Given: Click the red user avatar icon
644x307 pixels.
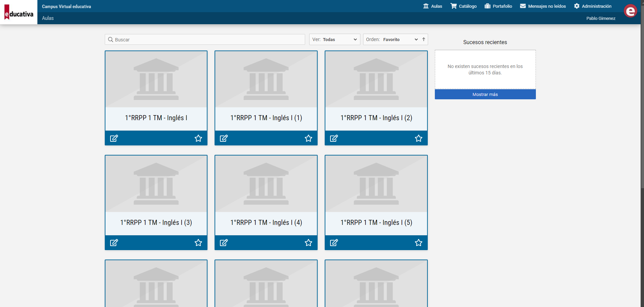Looking at the screenshot, I should pos(630,11).
